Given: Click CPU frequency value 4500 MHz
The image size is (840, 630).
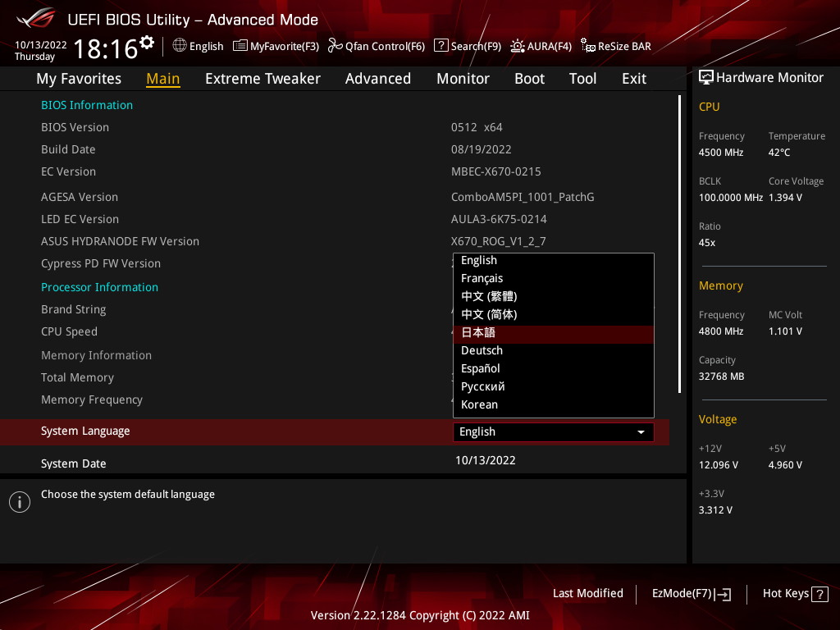Looking at the screenshot, I should [720, 153].
